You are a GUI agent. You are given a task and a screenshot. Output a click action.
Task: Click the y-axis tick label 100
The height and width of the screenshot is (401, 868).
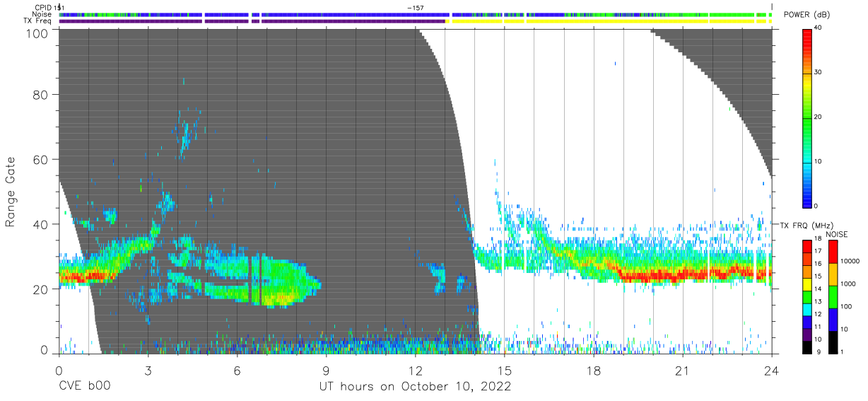point(37,33)
